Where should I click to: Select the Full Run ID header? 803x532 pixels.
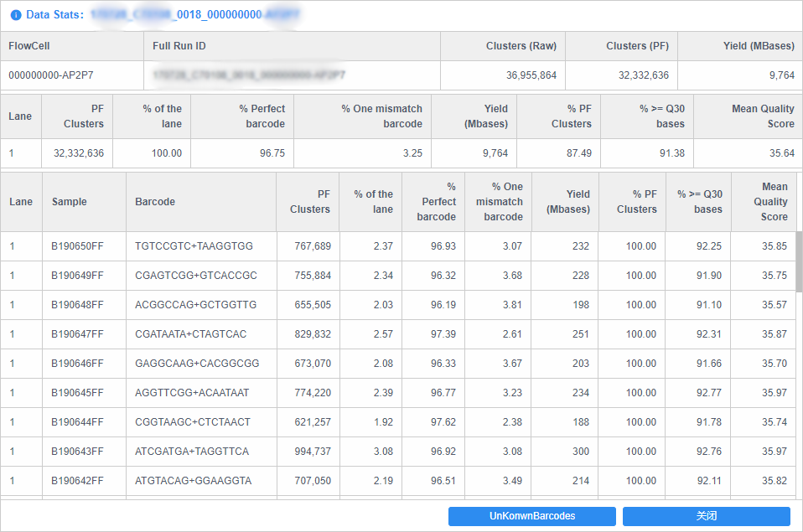point(292,46)
